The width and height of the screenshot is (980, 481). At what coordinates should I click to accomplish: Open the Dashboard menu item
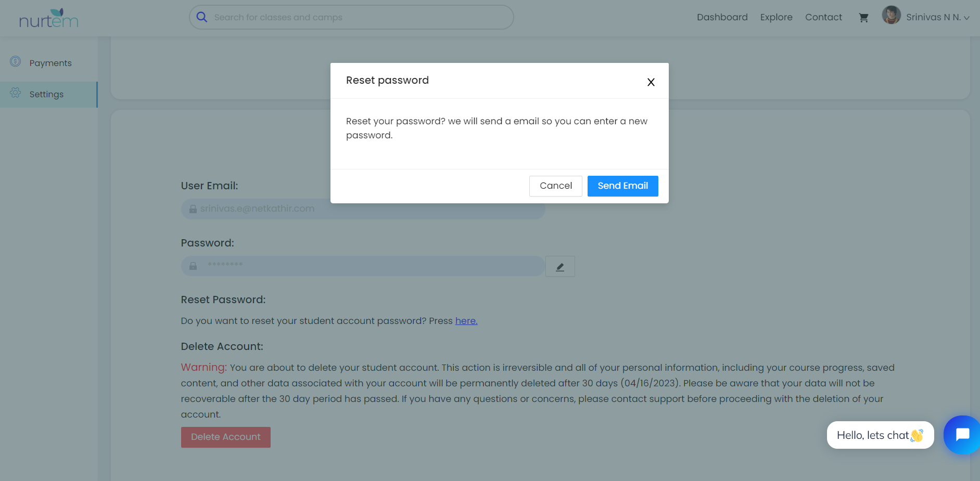(722, 17)
